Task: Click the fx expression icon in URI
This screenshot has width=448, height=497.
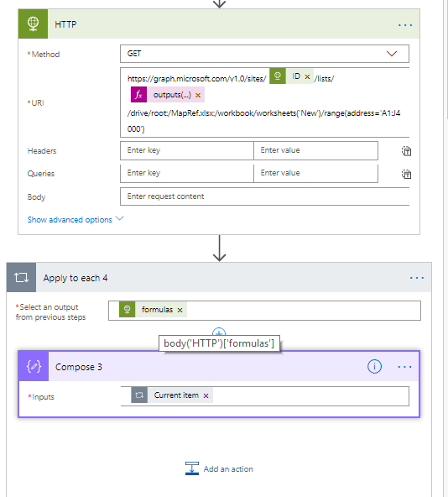Action: [138, 95]
